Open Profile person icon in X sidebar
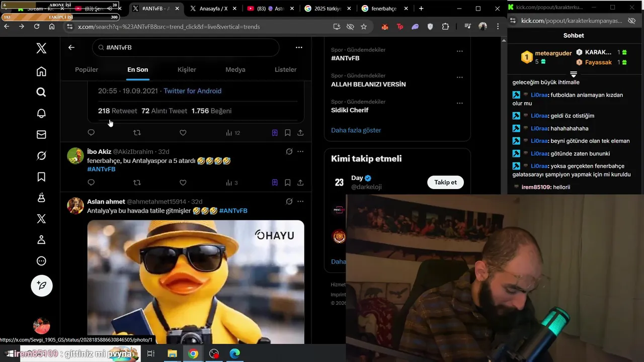This screenshot has height=362, width=644. (41, 240)
